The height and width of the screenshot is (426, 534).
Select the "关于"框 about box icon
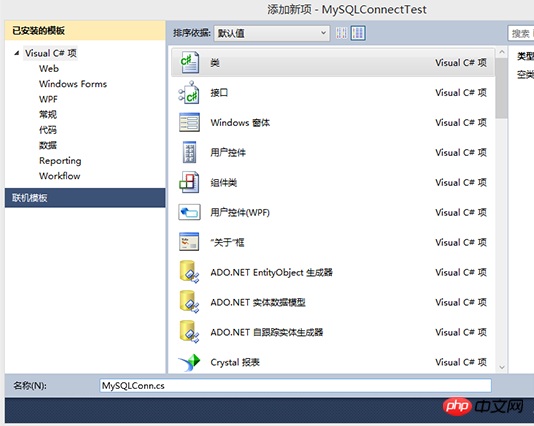[x=189, y=242]
